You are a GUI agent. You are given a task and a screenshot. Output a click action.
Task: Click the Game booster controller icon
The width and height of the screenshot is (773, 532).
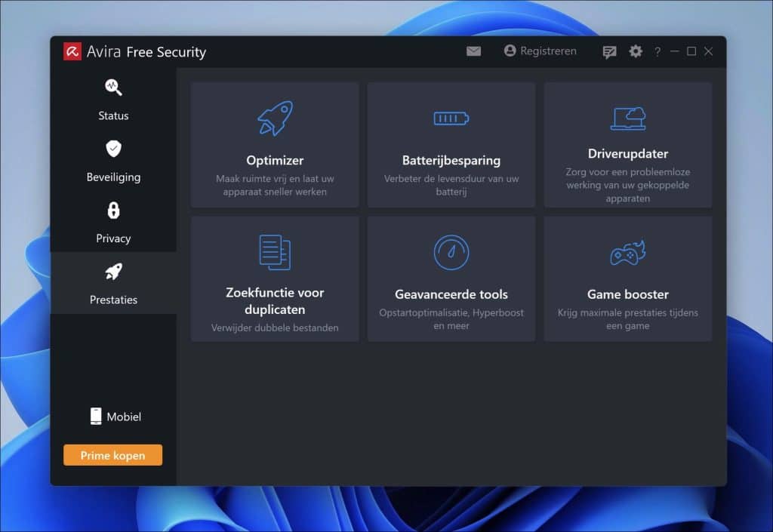click(627, 251)
